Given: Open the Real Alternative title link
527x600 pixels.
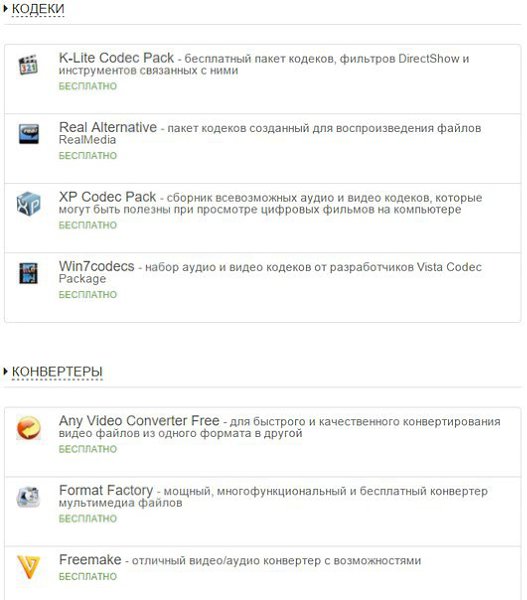Looking at the screenshot, I should coord(108,127).
